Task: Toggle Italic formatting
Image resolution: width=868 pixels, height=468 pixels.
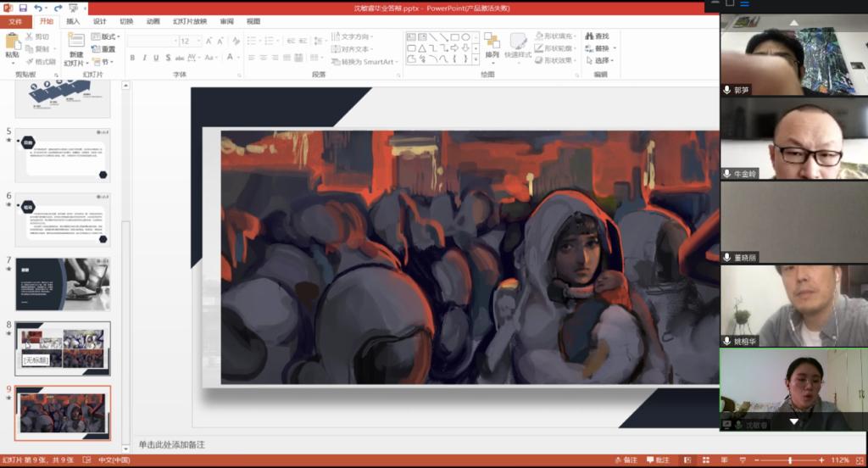Action: [x=144, y=58]
